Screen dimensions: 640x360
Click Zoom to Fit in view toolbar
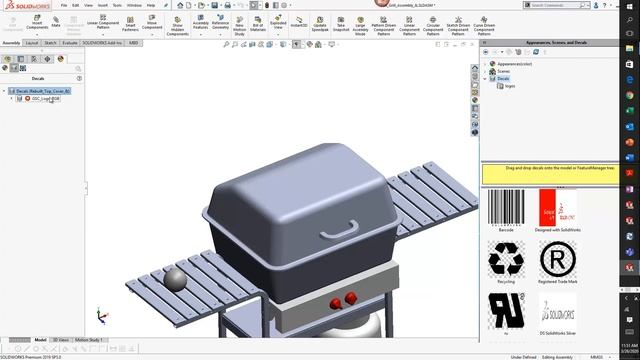tap(226, 44)
